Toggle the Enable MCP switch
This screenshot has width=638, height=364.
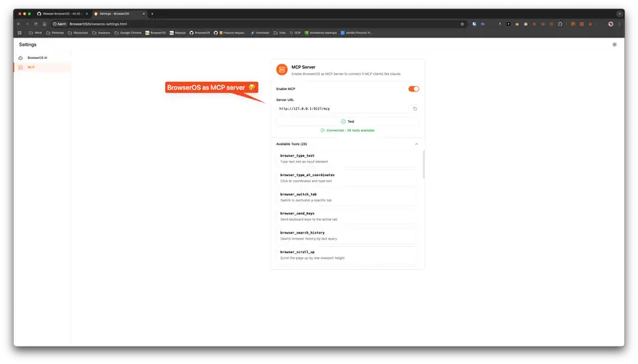click(x=413, y=89)
